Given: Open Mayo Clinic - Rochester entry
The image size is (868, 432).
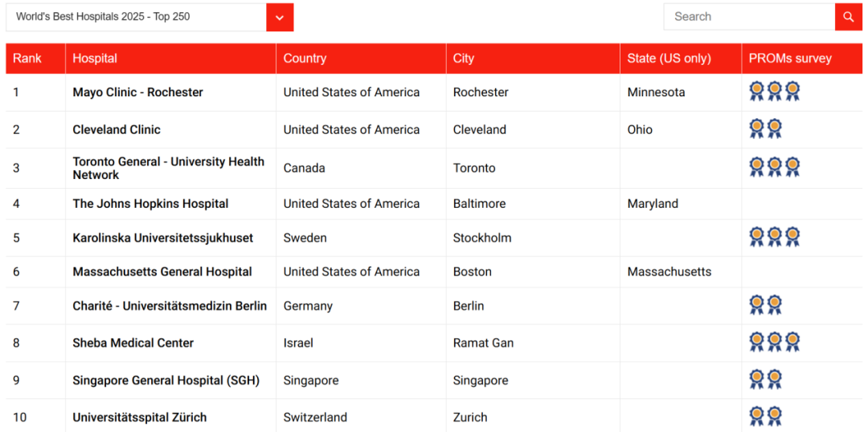Looking at the screenshot, I should tap(137, 92).
